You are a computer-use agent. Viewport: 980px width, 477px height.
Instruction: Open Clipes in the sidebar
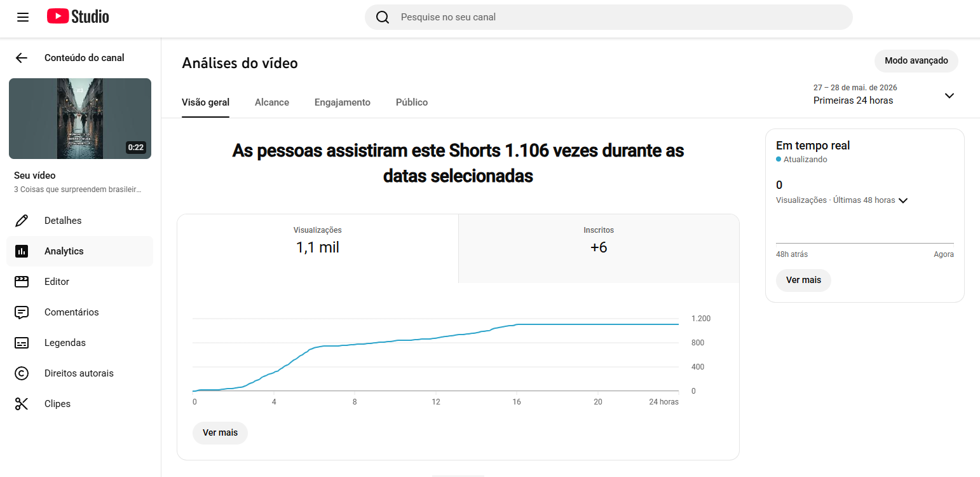[x=80, y=404]
